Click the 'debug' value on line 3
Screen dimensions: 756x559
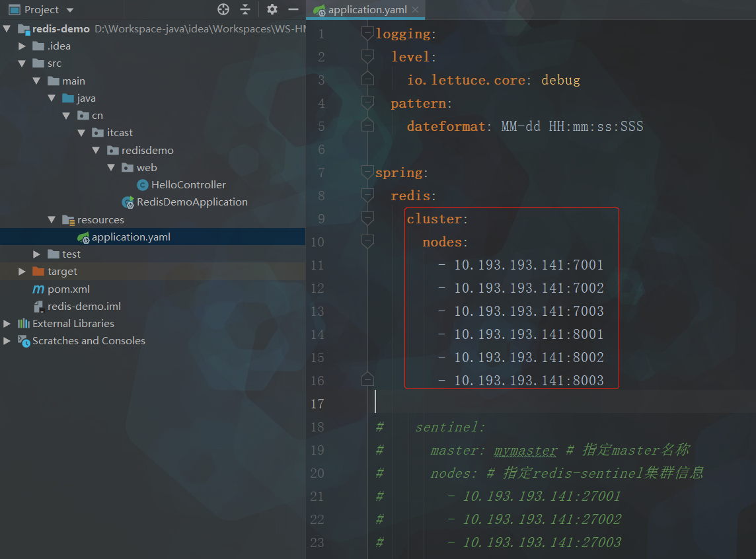point(561,80)
